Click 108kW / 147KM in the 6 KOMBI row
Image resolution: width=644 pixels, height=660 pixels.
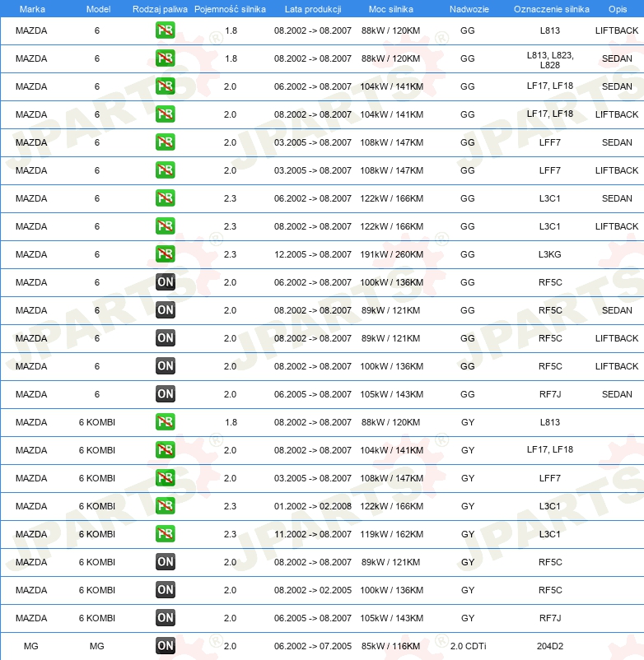point(392,478)
